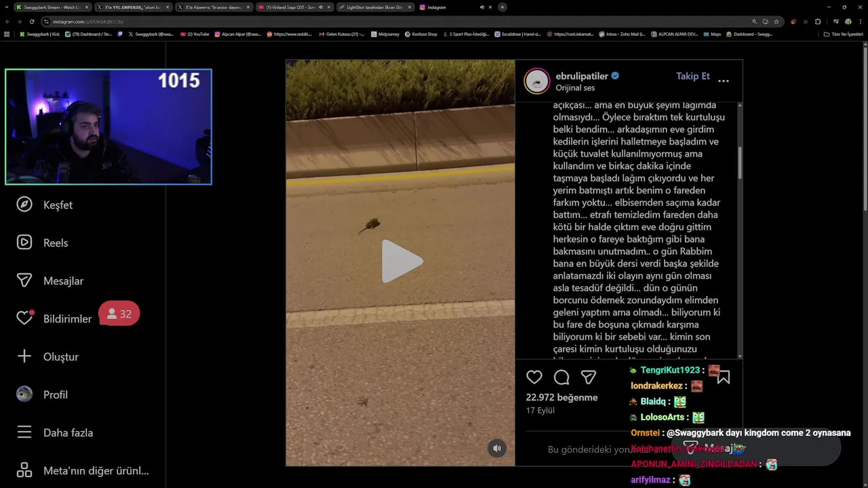The width and height of the screenshot is (868, 488).
Task: Play the mouse video
Action: 401,262
